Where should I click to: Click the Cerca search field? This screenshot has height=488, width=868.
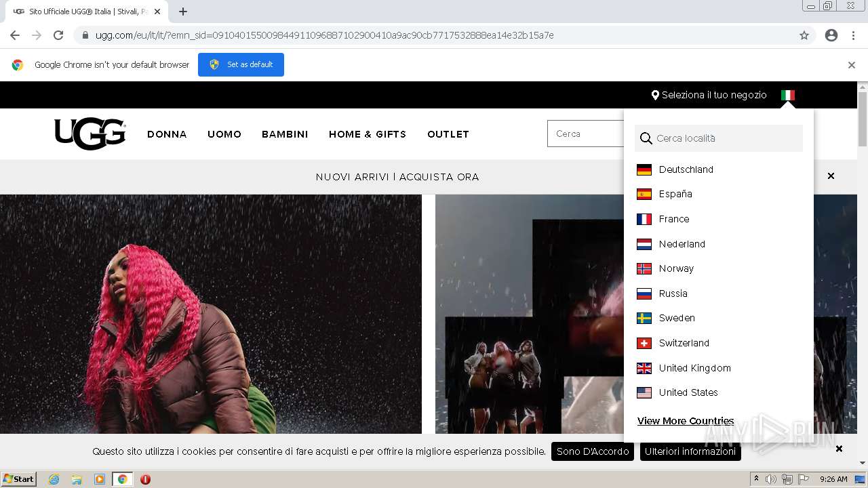[x=586, y=134]
